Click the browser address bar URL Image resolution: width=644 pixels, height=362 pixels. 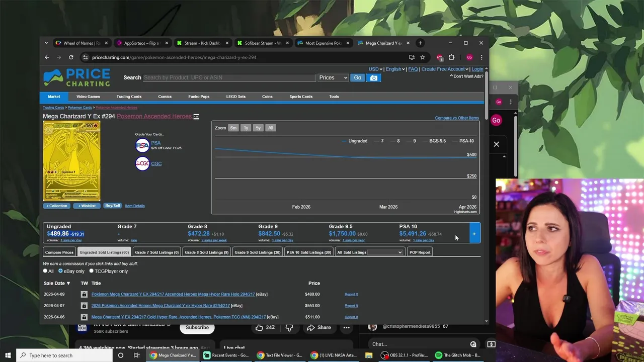[x=174, y=57]
